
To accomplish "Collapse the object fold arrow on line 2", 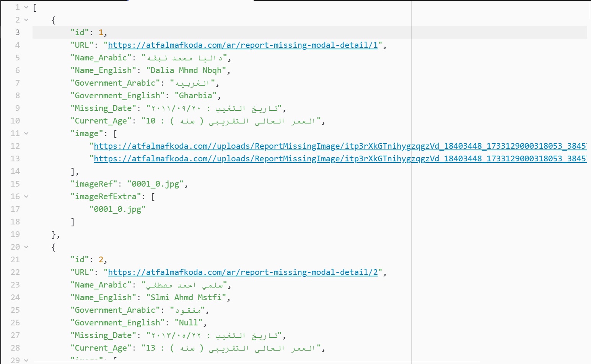I will (26, 20).
